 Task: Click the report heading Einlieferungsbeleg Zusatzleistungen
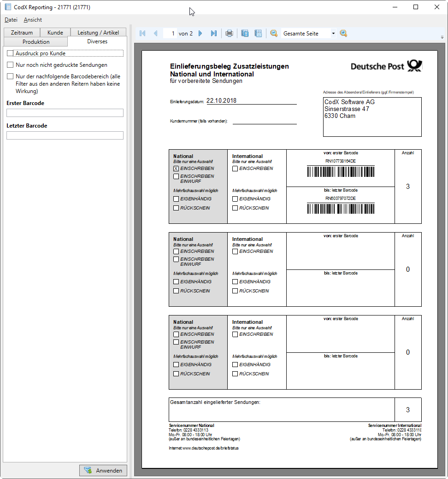point(230,66)
